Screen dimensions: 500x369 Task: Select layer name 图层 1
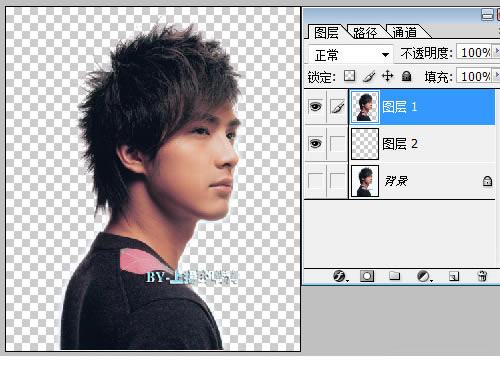[x=399, y=107]
